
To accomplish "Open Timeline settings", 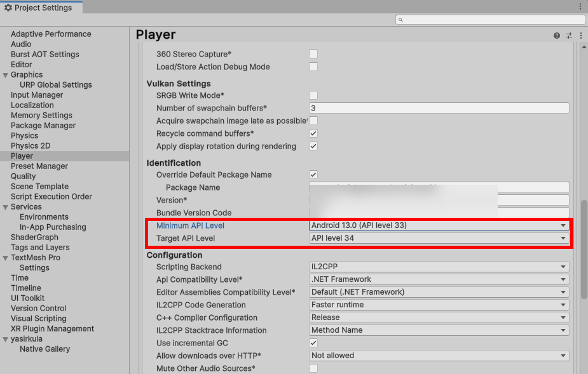I will click(x=26, y=288).
